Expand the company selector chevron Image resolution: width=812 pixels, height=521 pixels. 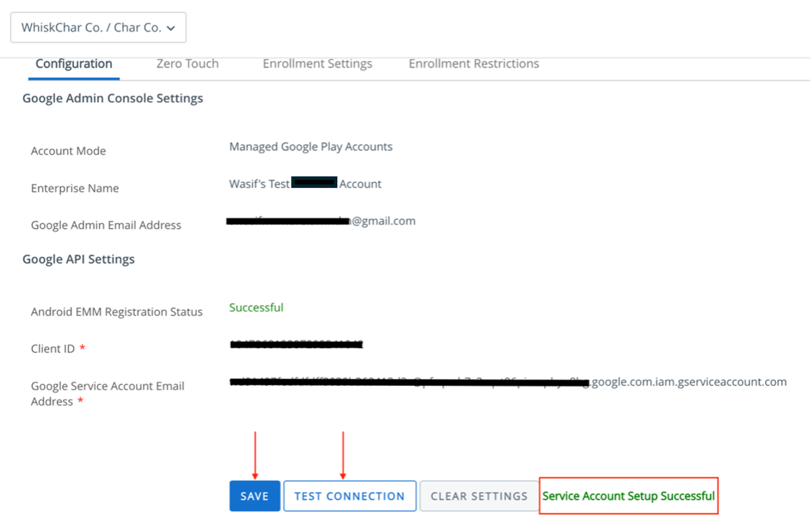click(x=173, y=27)
